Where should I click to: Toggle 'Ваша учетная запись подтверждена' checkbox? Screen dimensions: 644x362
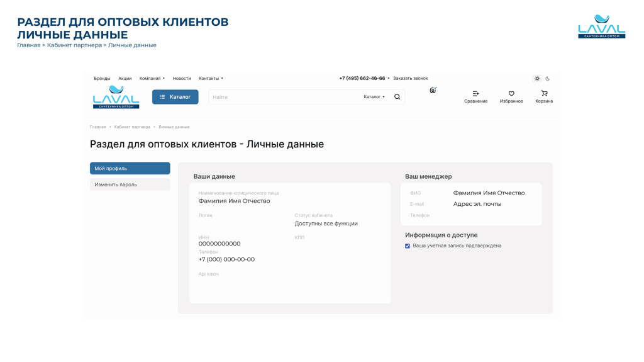(408, 246)
